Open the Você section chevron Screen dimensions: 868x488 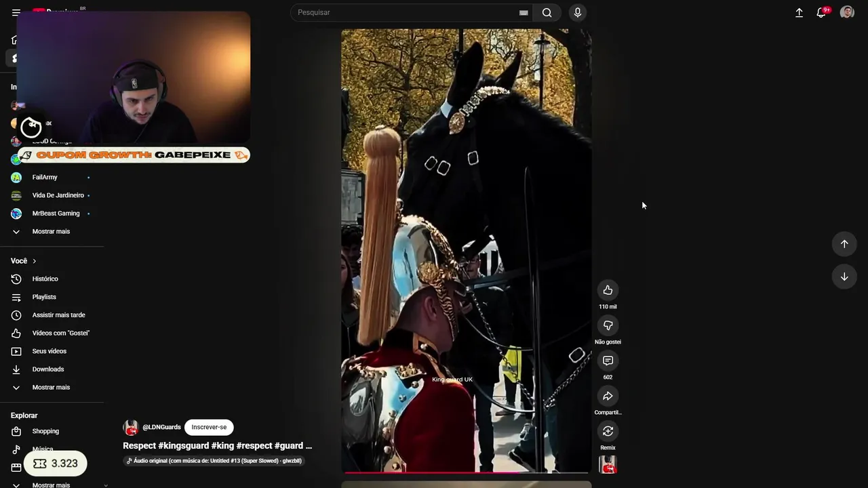coord(35,261)
